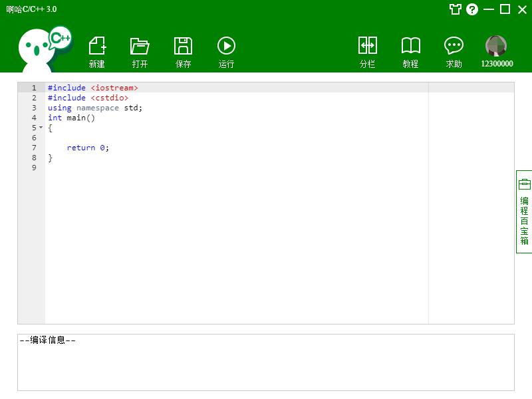Click the user avatar 12300000
Image resolution: width=532 pixels, height=399 pixels.
tap(496, 46)
